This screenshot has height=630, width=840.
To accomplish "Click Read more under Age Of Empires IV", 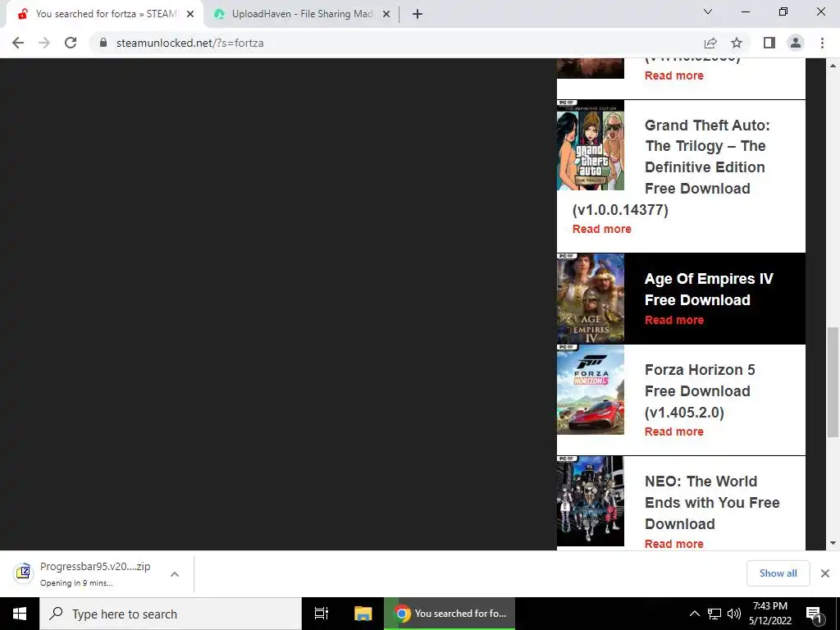I will (x=674, y=320).
